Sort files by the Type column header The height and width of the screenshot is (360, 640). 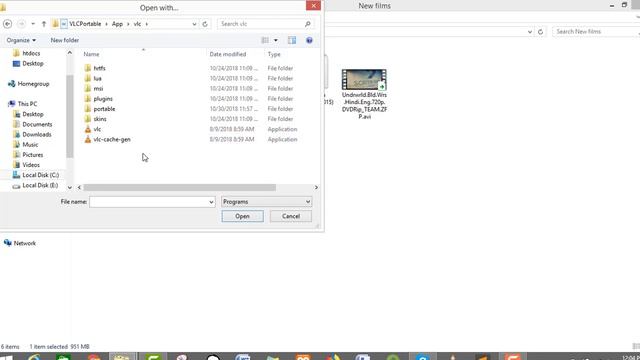tap(274, 54)
